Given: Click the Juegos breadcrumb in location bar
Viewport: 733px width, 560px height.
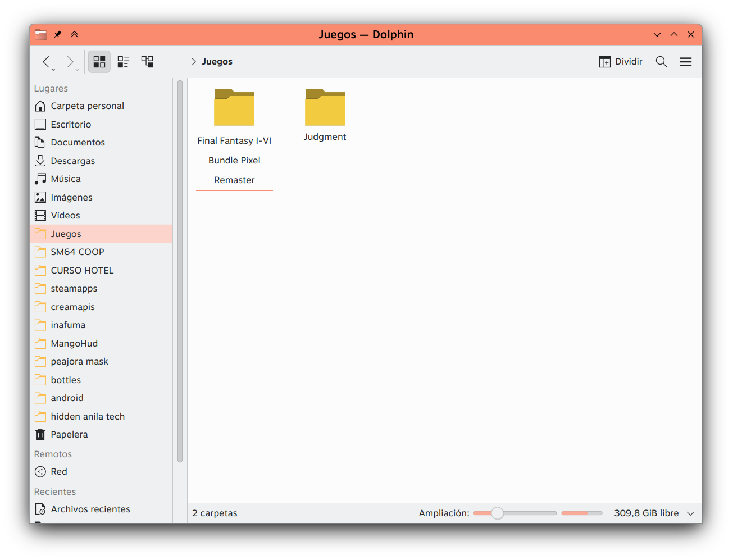Looking at the screenshot, I should coord(217,62).
